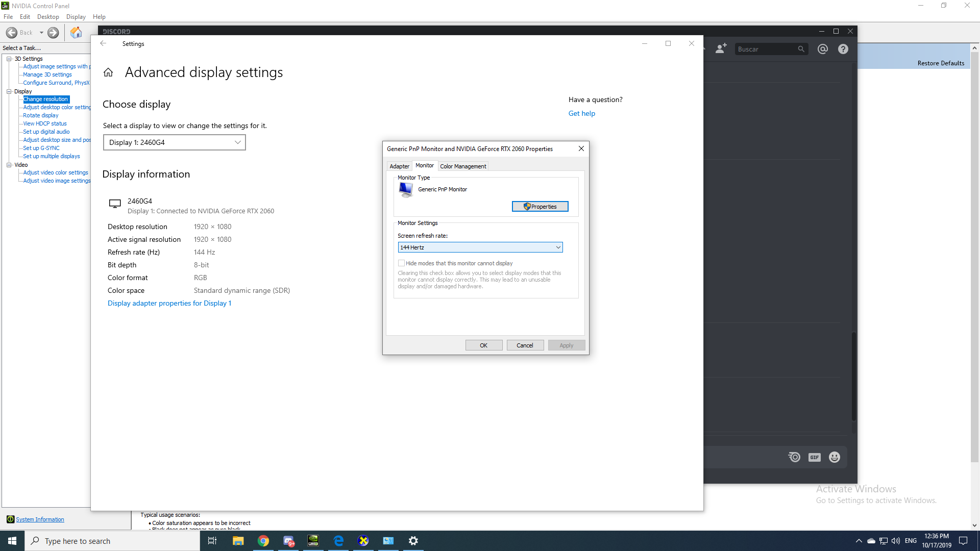Open the notification center icon
The image size is (980, 551).
tap(963, 541)
